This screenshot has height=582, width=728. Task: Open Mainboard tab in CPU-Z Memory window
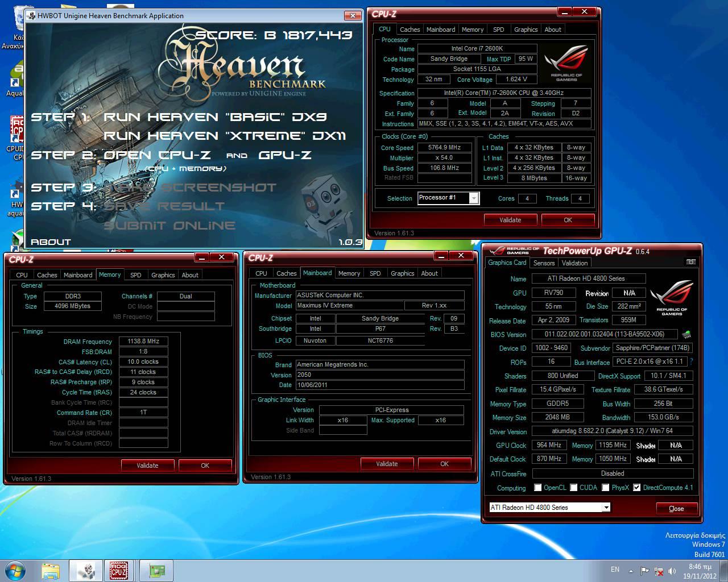click(78, 275)
